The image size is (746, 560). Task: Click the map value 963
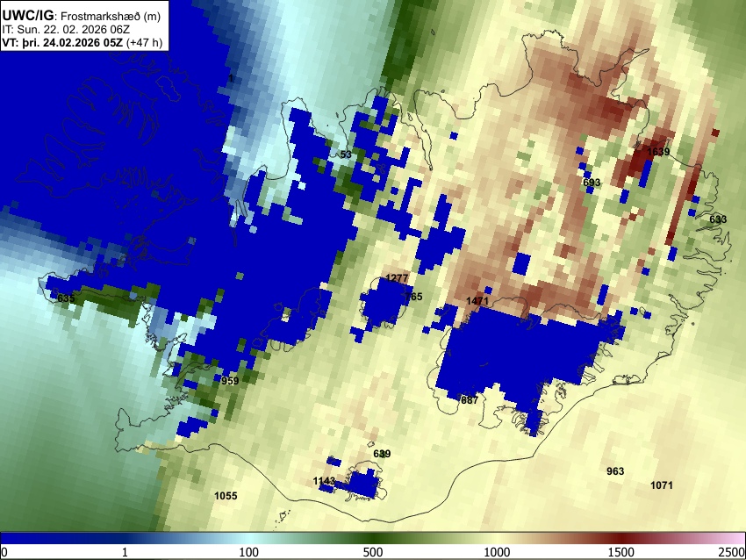(615, 471)
